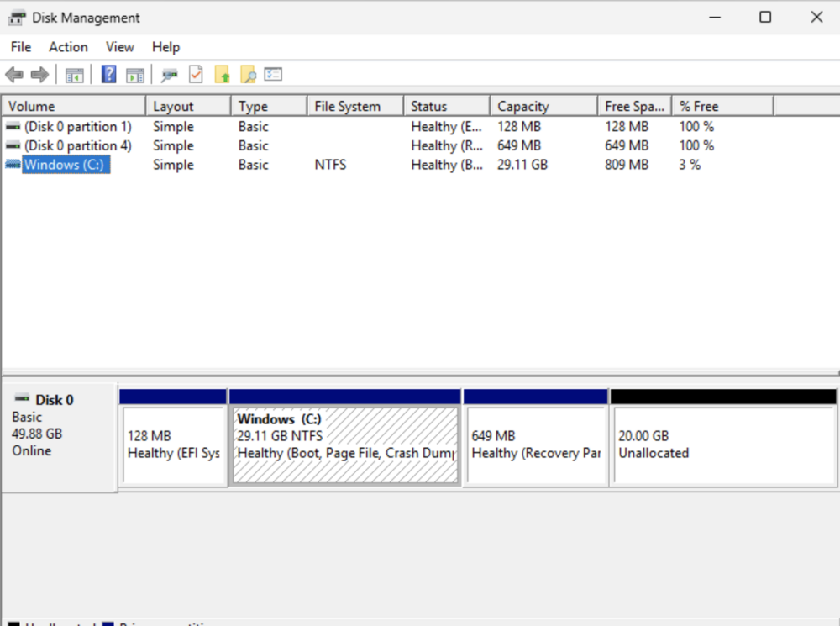Sort by the Capacity column header
Viewport: 840px width, 626px height.
[543, 106]
